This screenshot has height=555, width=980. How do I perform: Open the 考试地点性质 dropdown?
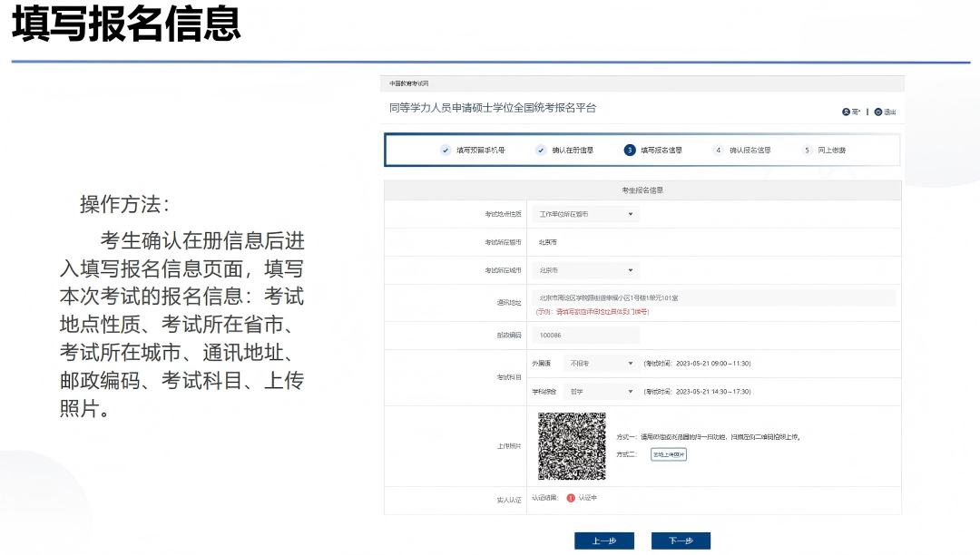[x=585, y=215]
